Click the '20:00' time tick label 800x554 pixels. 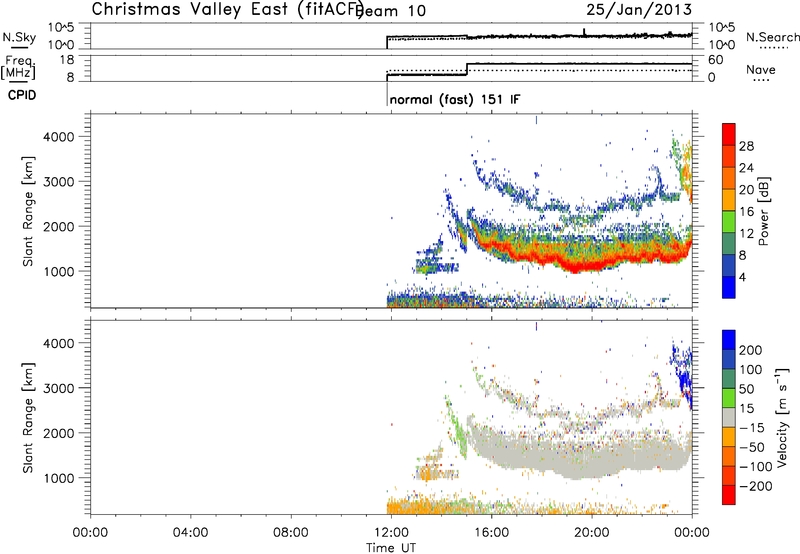[x=592, y=533]
